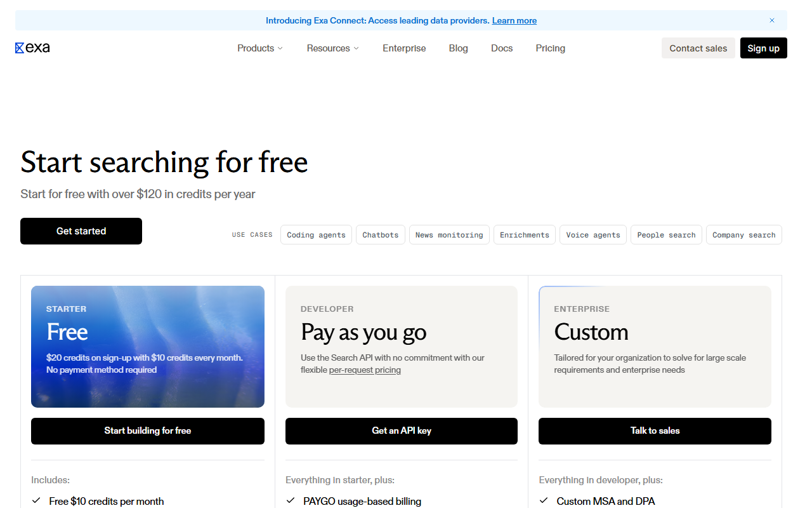Dismiss the Exa Connect announcement banner
Image resolution: width=812 pixels, height=508 pixels.
click(x=772, y=20)
